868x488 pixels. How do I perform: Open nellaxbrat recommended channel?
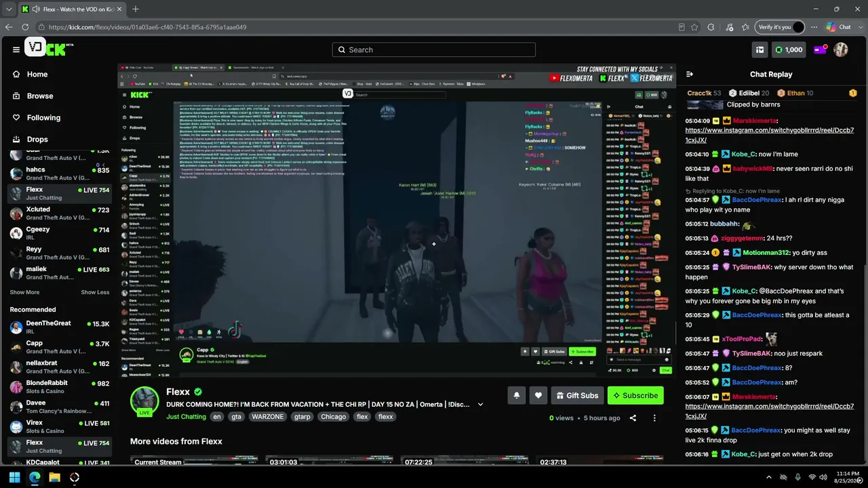coord(59,367)
